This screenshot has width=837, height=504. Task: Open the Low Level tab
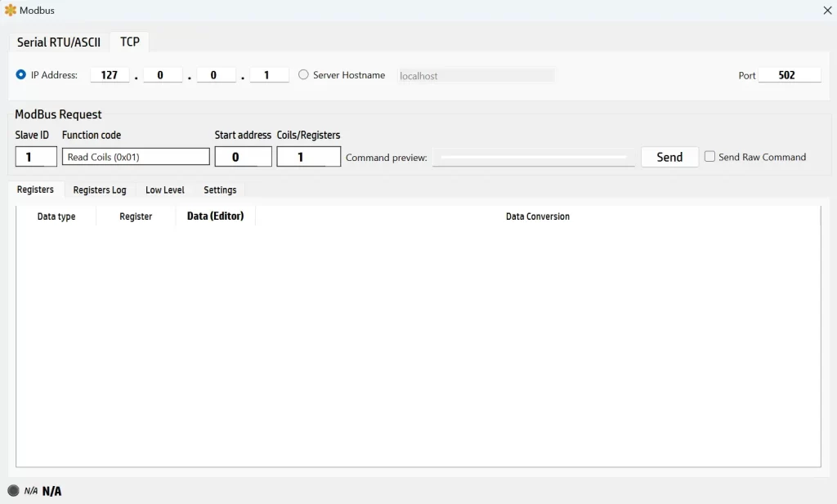coord(165,190)
